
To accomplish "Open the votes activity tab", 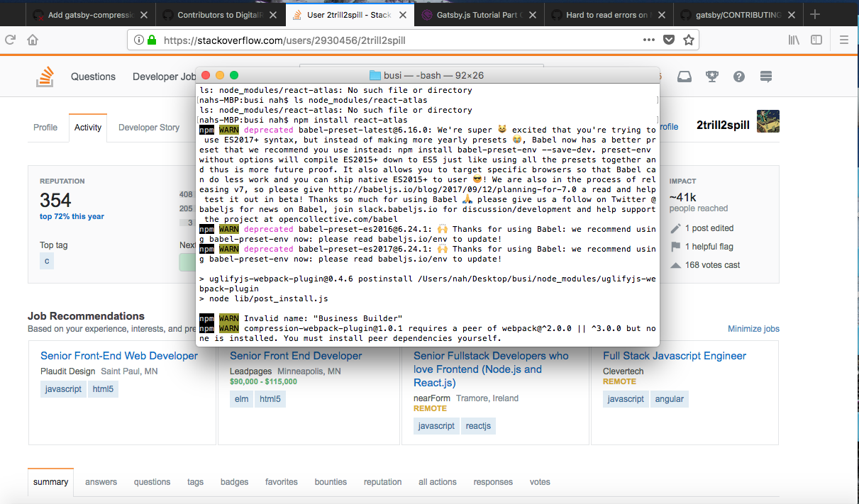I will [540, 482].
